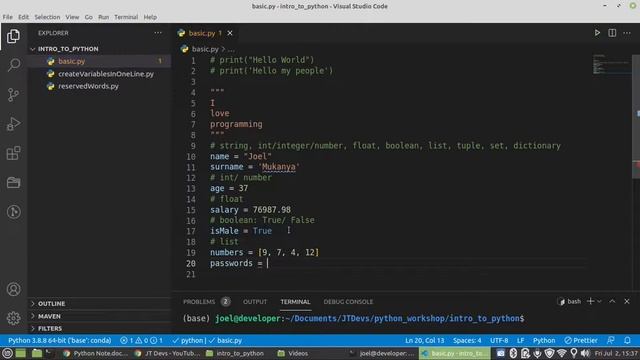
Task: Open the View menu
Action: pyautogui.click(x=72, y=17)
